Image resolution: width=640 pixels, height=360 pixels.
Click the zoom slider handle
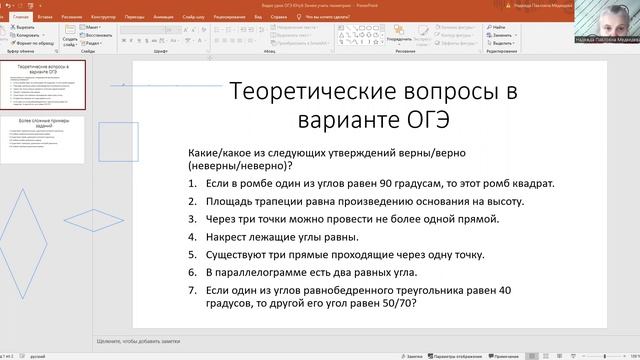point(605,356)
